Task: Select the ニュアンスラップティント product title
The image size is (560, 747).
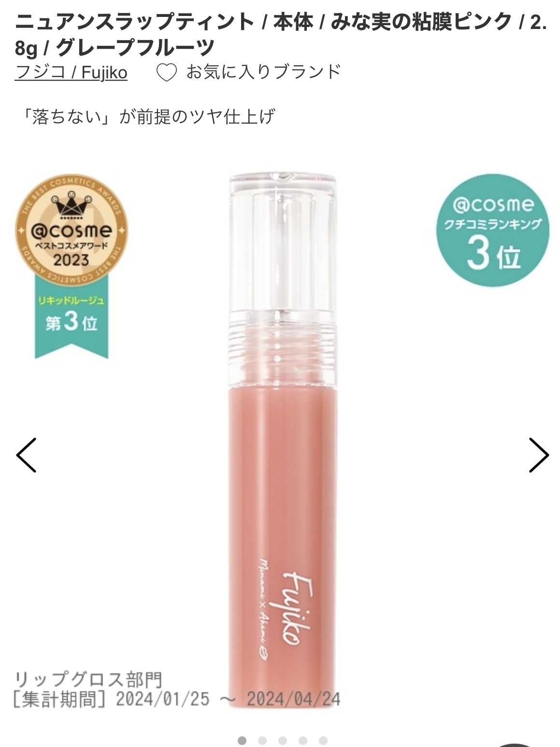Action: pos(280,34)
